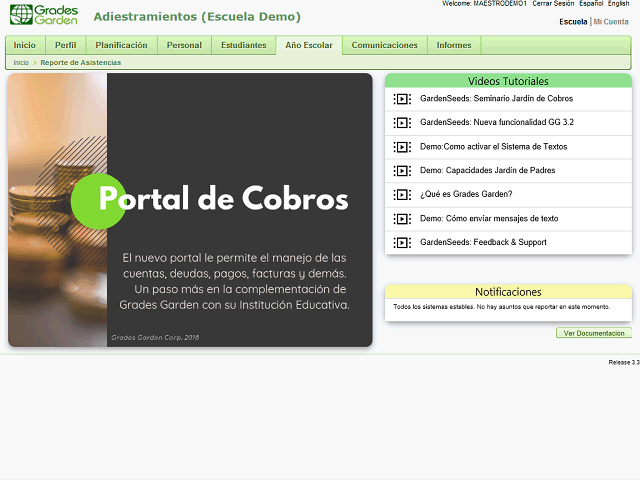
Task: Open the Año Escolar tab
Action: point(309,45)
